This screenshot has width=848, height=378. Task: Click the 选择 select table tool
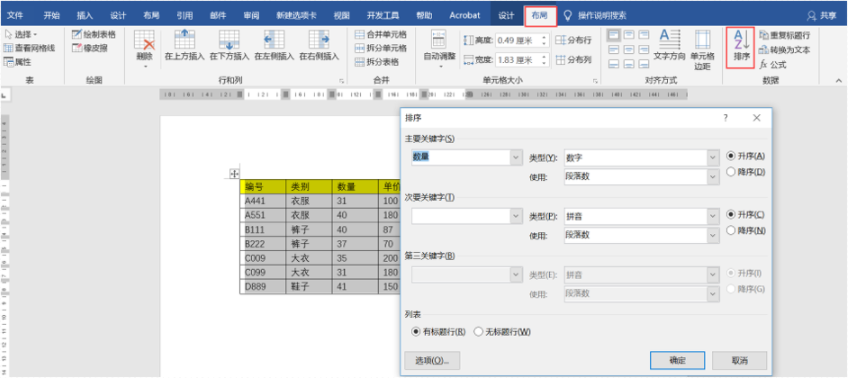(x=21, y=34)
